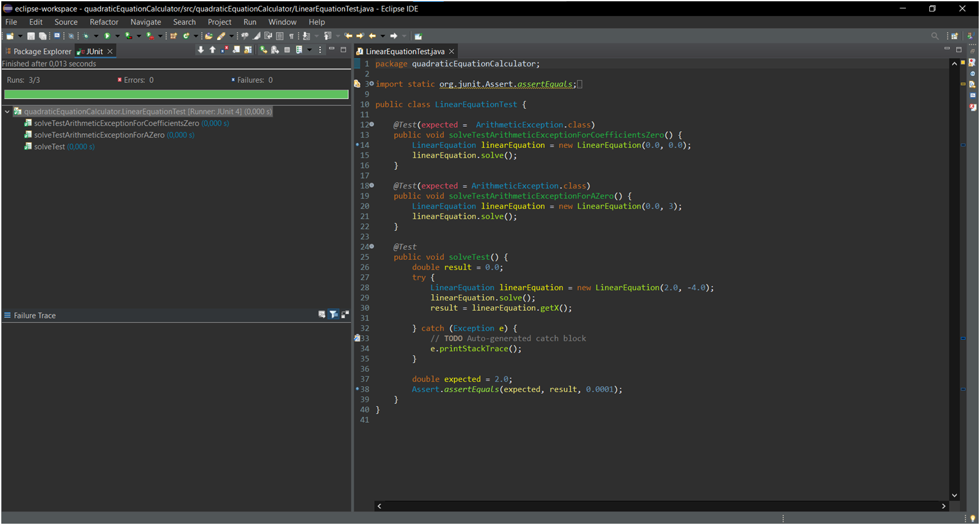The height and width of the screenshot is (525, 980).
Task: Toggle Show Failures Only filter
Action: [224, 50]
